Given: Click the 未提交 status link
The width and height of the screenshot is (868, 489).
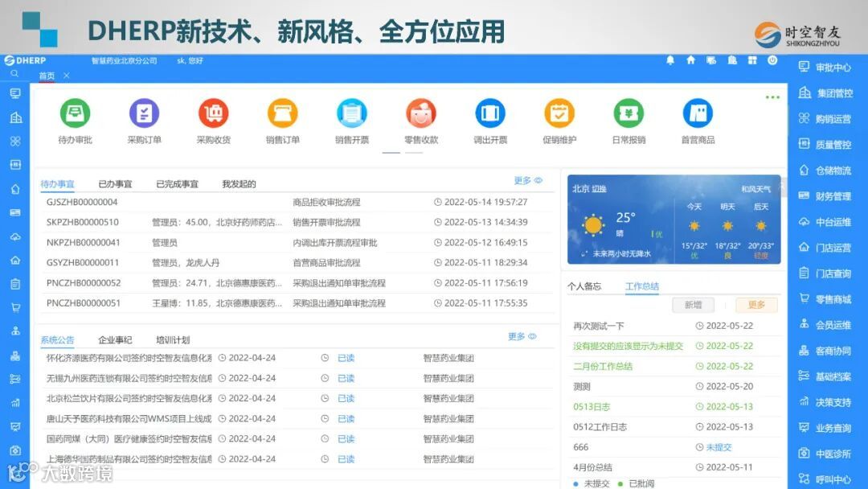Looking at the screenshot, I should pyautogui.click(x=719, y=447).
